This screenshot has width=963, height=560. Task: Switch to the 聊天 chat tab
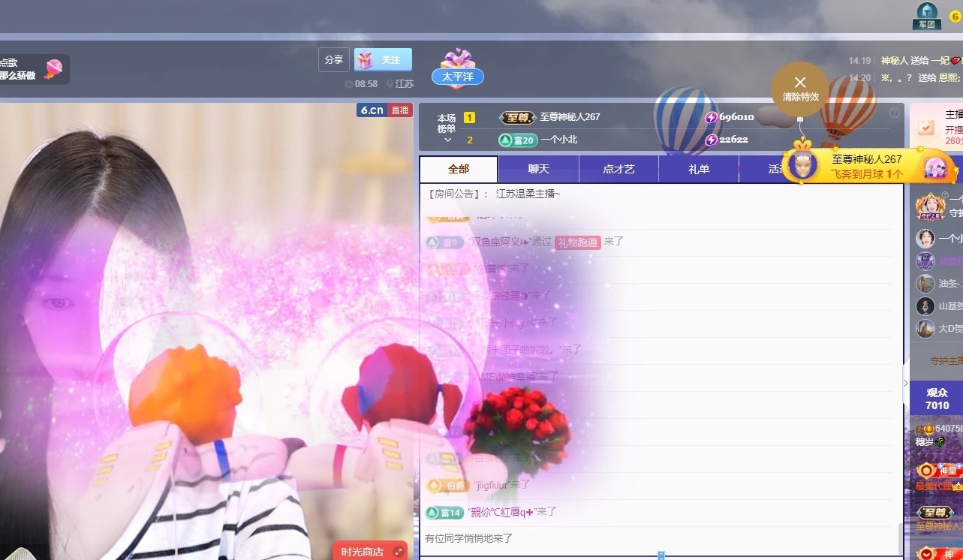[x=538, y=169]
